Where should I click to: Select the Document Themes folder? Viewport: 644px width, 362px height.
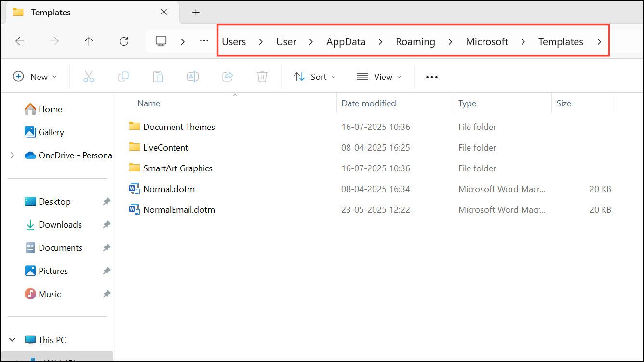coord(179,127)
